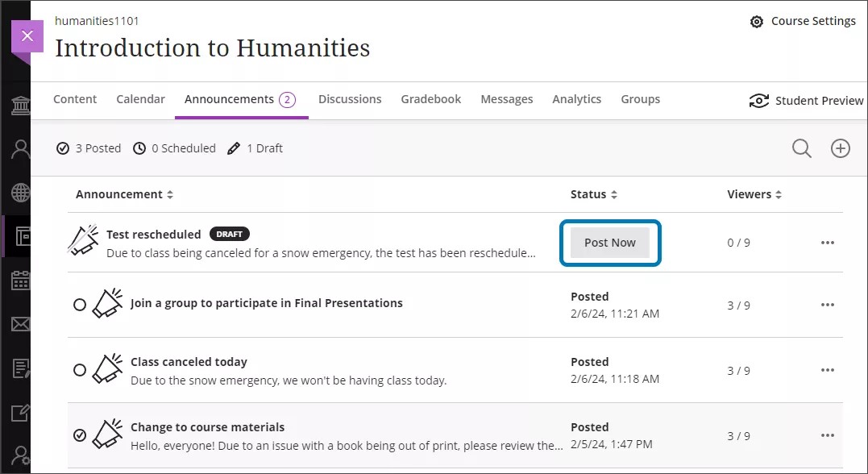Open Course Settings
Viewport: 868px width, 474px height.
[x=803, y=21]
